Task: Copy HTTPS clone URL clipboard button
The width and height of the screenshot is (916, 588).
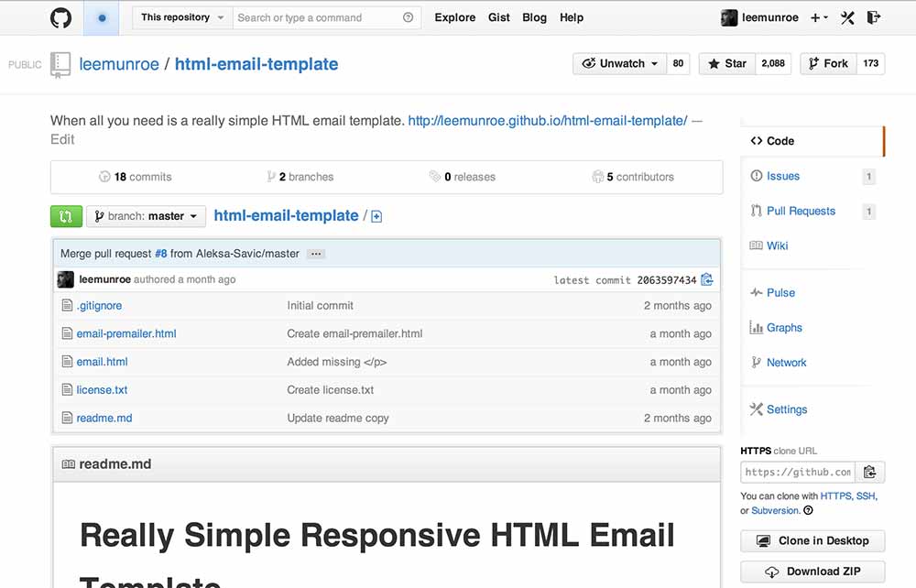Action: (870, 472)
